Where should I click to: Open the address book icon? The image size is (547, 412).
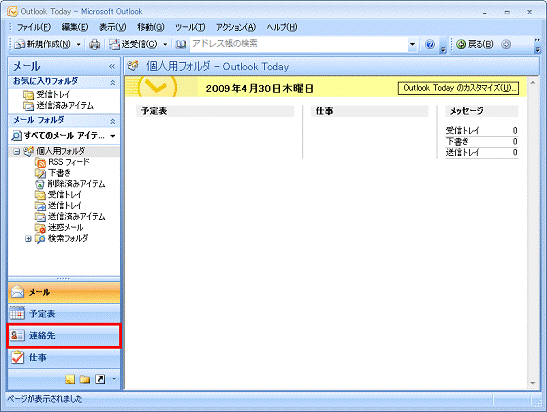click(180, 44)
